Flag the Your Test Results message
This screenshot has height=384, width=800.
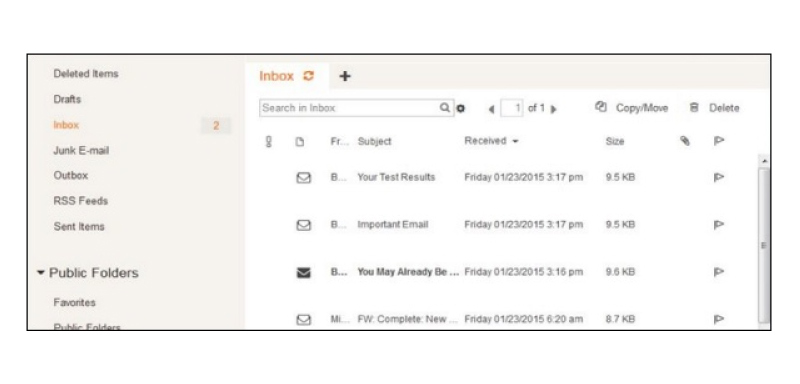719,177
